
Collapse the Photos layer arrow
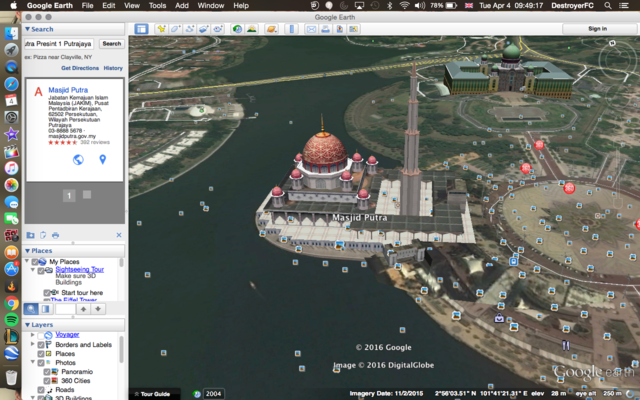click(x=33, y=362)
